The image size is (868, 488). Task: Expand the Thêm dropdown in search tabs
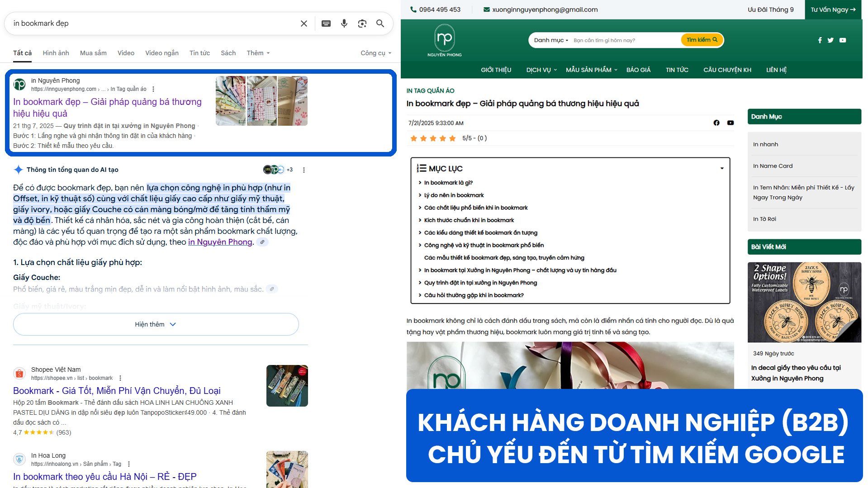(258, 53)
